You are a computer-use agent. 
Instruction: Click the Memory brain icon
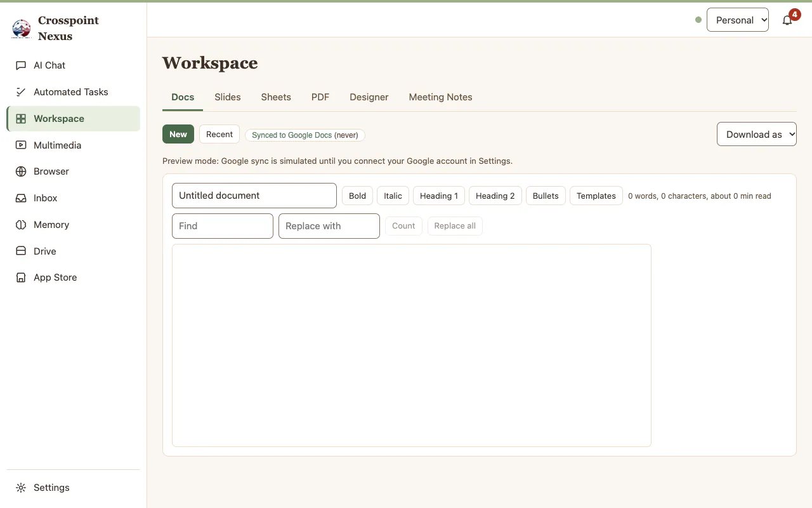(x=21, y=225)
